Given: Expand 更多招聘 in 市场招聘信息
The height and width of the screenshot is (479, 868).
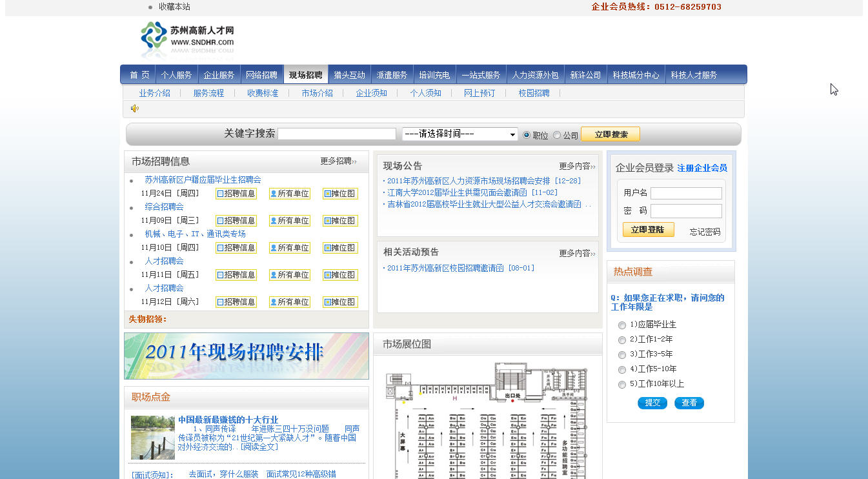Looking at the screenshot, I should click(338, 161).
